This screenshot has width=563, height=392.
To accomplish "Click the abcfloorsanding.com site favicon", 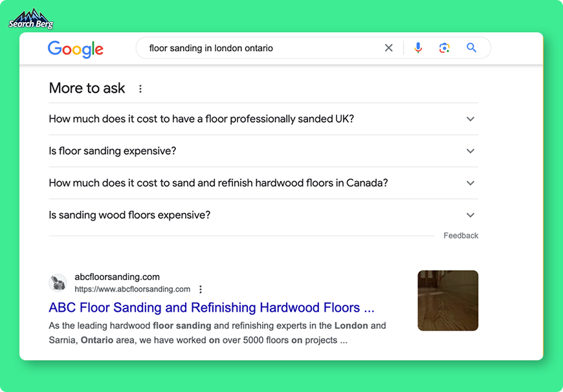I will (58, 283).
